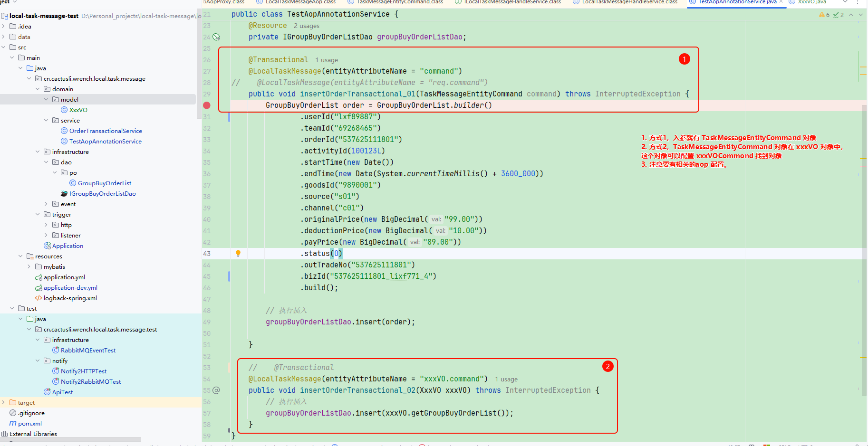
Task: Click the yellow lightbulb quick-fix icon
Action: (238, 254)
